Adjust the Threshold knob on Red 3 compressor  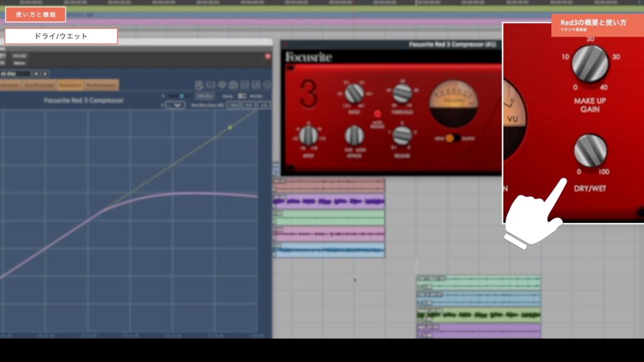[x=402, y=94]
